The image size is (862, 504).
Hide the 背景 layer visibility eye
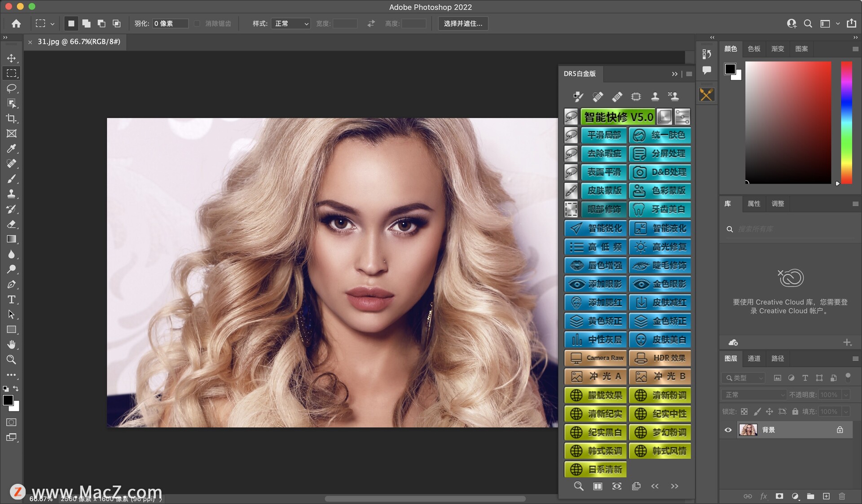(728, 430)
